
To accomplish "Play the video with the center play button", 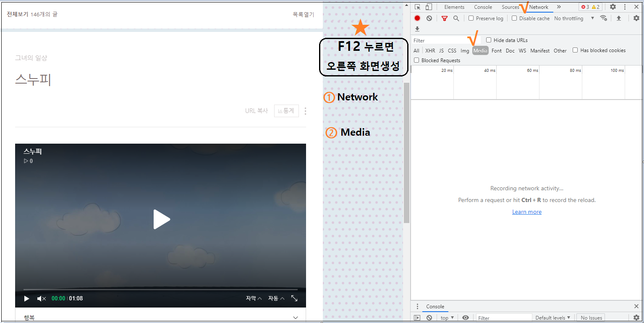I will tap(161, 219).
